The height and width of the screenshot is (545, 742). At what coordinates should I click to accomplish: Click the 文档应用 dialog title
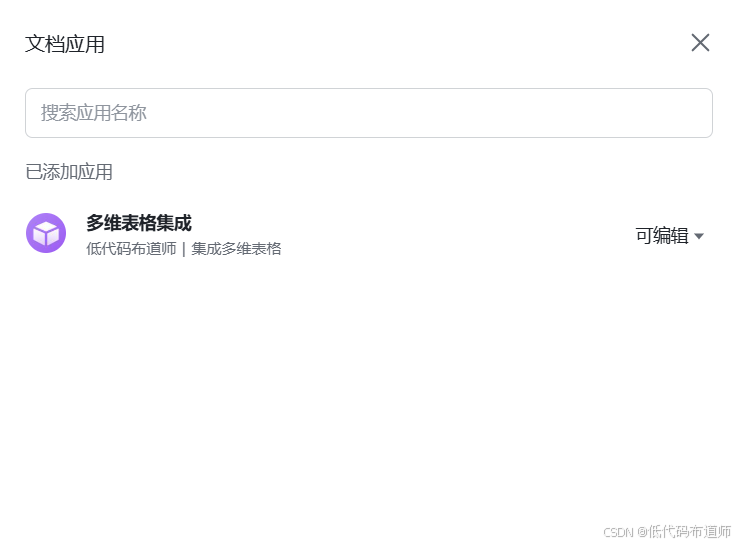point(65,44)
